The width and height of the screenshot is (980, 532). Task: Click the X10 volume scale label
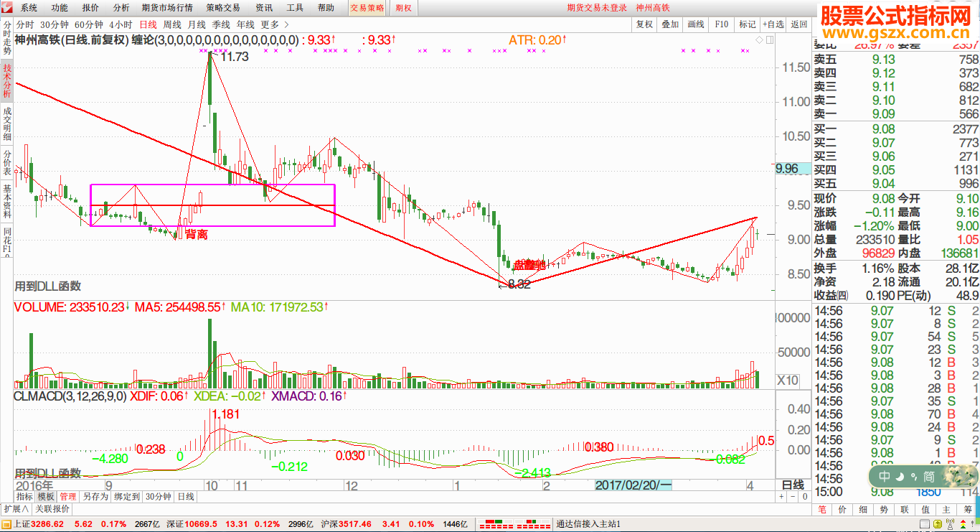pyautogui.click(x=788, y=380)
